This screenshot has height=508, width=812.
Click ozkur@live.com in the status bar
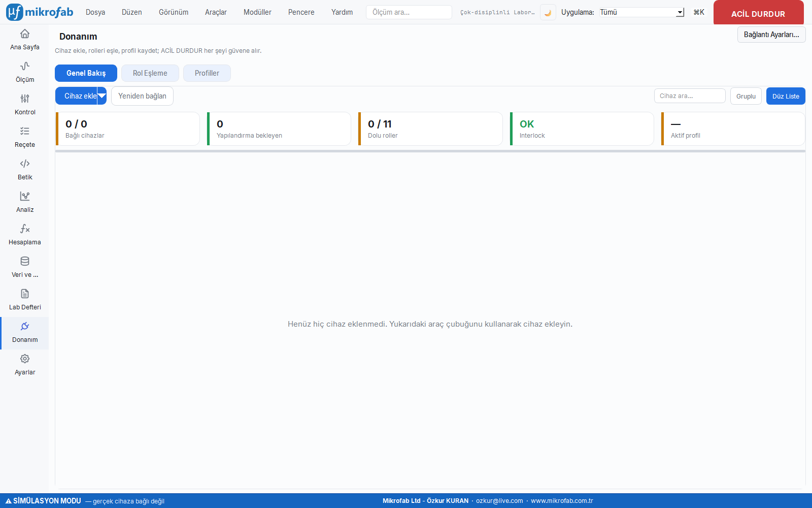[x=499, y=501]
